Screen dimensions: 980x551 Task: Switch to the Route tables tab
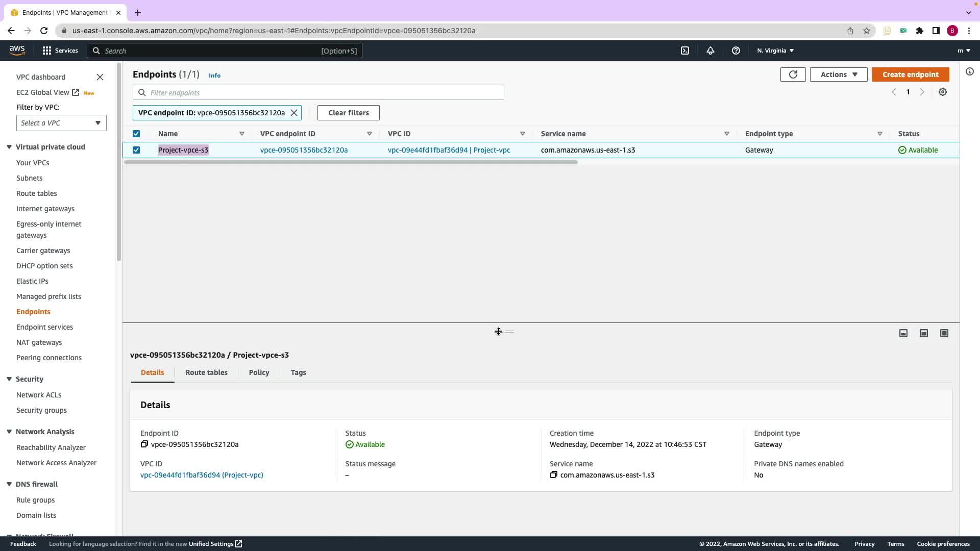(x=206, y=372)
